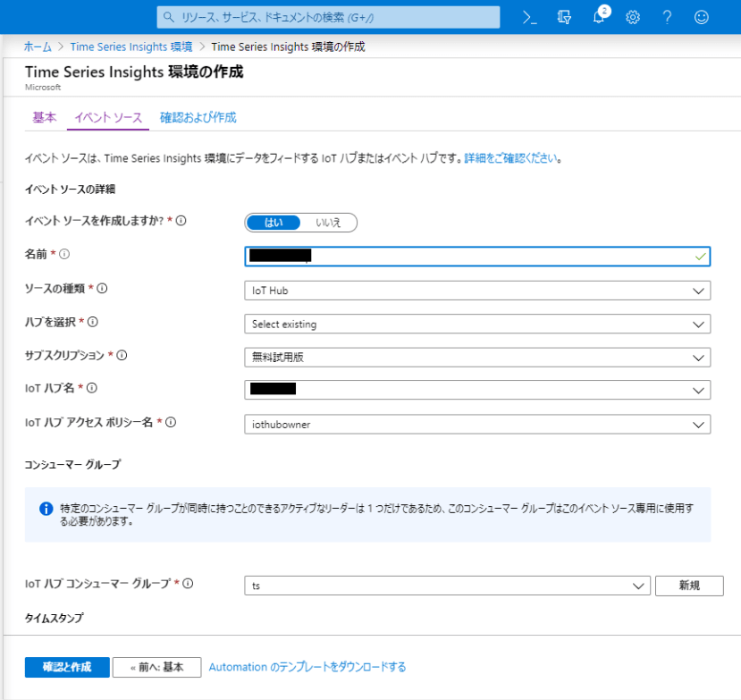Show info icon next to ハブを選択
Screen dimensions: 741x700
coord(93,322)
